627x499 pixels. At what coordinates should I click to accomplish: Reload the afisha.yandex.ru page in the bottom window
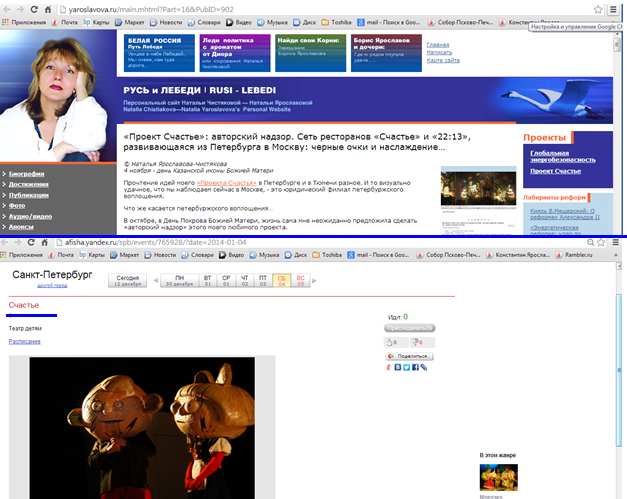coord(31,242)
